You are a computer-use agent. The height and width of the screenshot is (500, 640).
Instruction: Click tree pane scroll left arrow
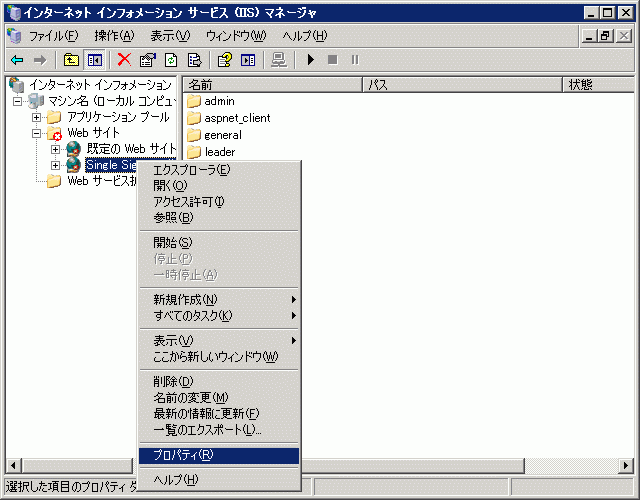(13, 465)
